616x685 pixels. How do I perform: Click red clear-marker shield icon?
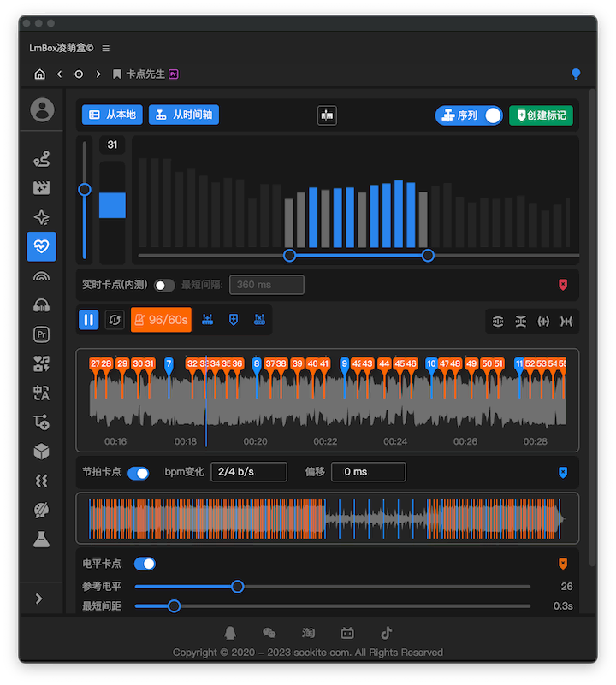pyautogui.click(x=563, y=285)
